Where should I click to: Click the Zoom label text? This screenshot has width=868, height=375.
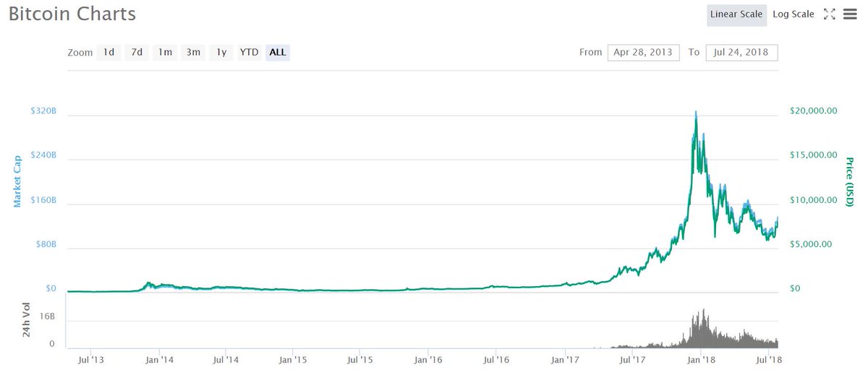(80, 53)
